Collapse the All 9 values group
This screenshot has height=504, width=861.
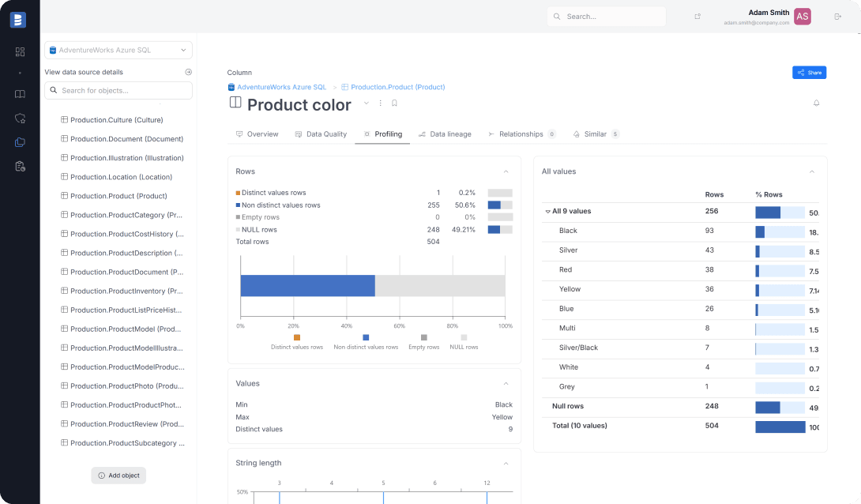click(x=547, y=211)
